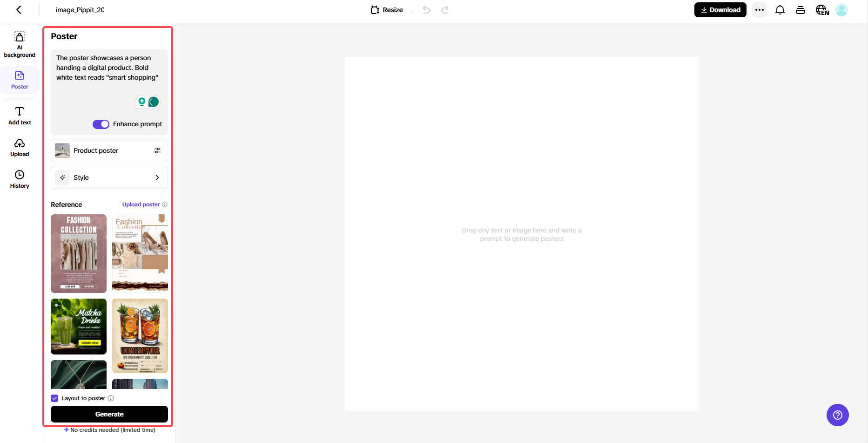The image size is (868, 443).
Task: Open the Resize tool
Action: (x=386, y=9)
